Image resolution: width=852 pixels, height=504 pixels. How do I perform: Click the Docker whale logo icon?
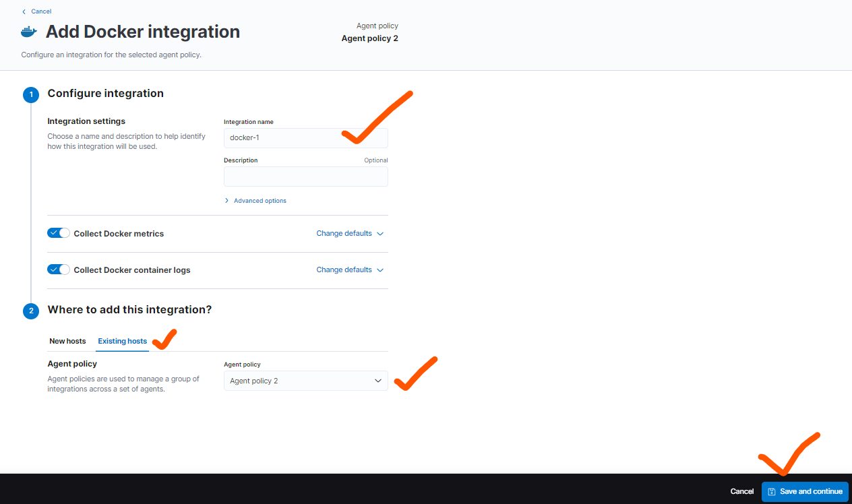pyautogui.click(x=30, y=32)
